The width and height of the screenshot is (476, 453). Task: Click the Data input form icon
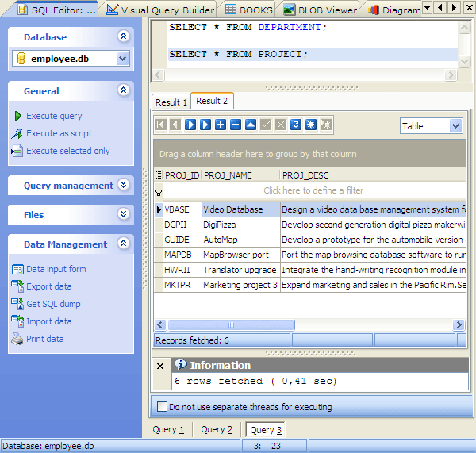[x=17, y=269]
